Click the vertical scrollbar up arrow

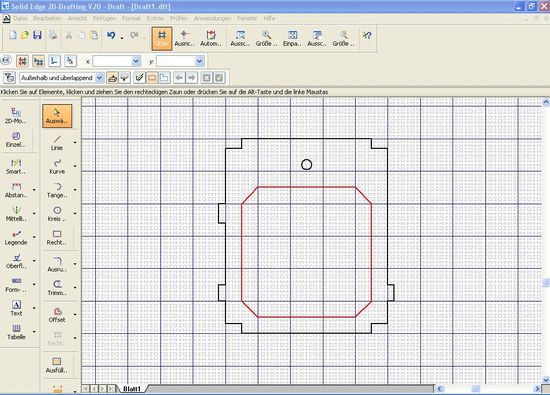545,102
